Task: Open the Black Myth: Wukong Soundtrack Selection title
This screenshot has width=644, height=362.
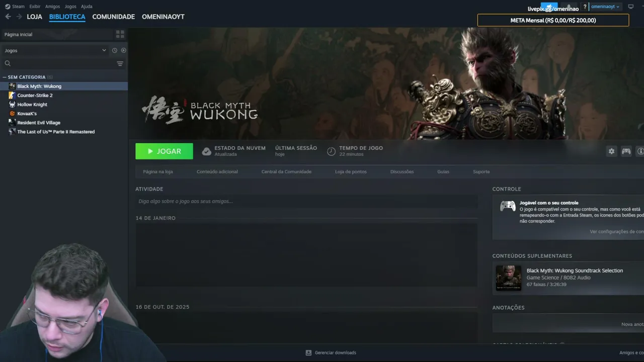Action: pos(575,270)
